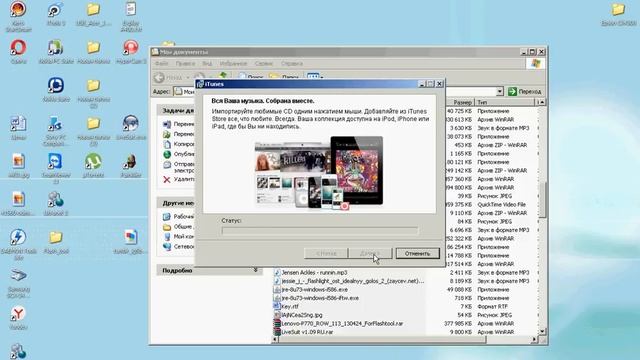Viewport: 640px width, 360px height.
Task: Click Отменить to cancel the iTunes installer
Action: 418,253
